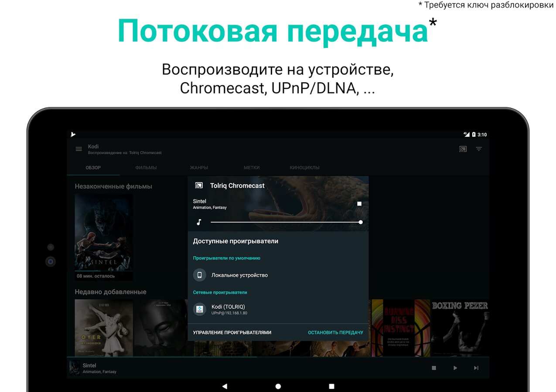Click the play store icon in status bar
This screenshot has height=392, width=556.
tap(73, 135)
